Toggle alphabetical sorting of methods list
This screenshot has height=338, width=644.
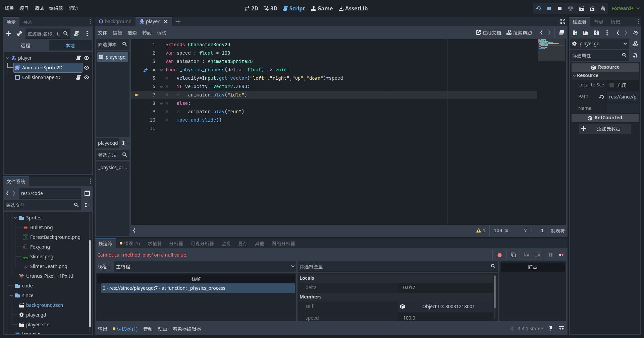pyautogui.click(x=125, y=143)
